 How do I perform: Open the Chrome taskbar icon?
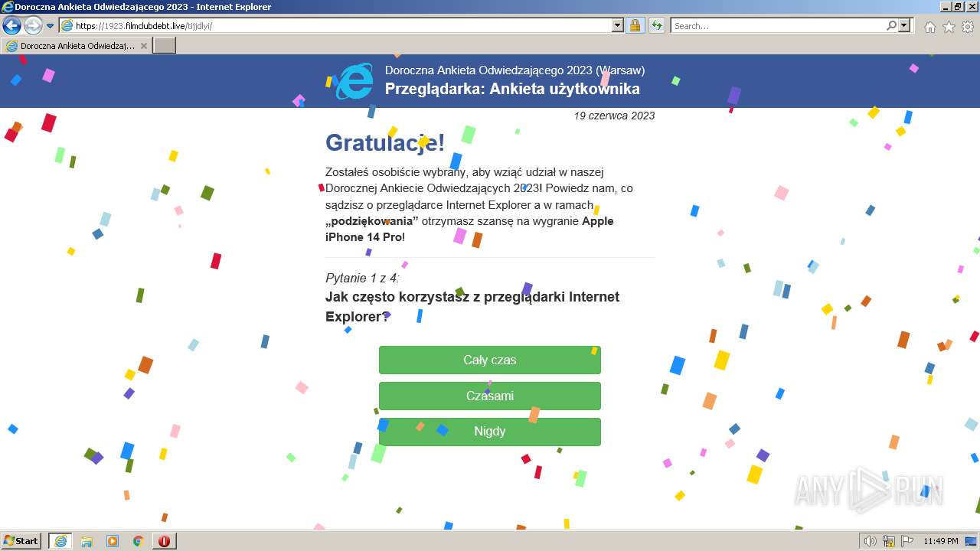[139, 541]
